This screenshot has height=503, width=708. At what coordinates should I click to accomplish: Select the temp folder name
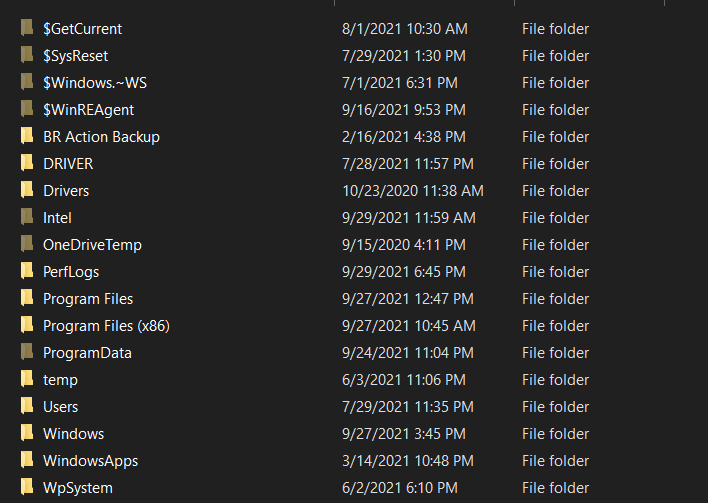point(60,380)
